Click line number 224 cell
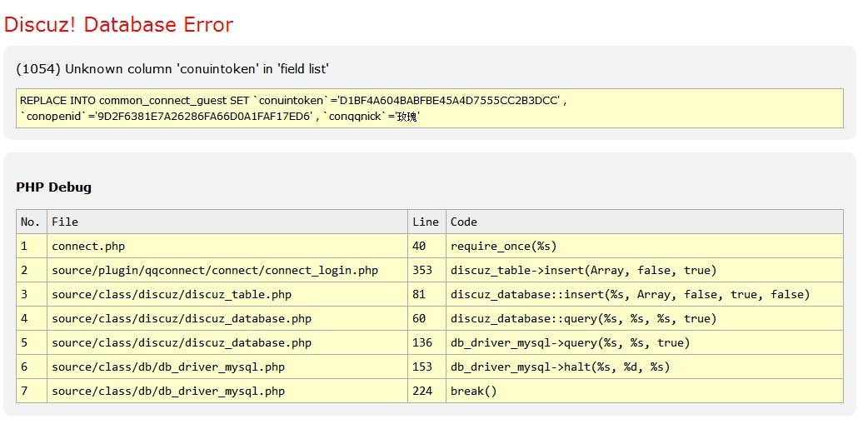 [x=427, y=392]
